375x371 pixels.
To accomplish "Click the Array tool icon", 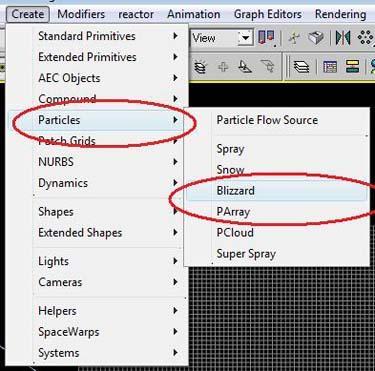I will click(x=365, y=38).
